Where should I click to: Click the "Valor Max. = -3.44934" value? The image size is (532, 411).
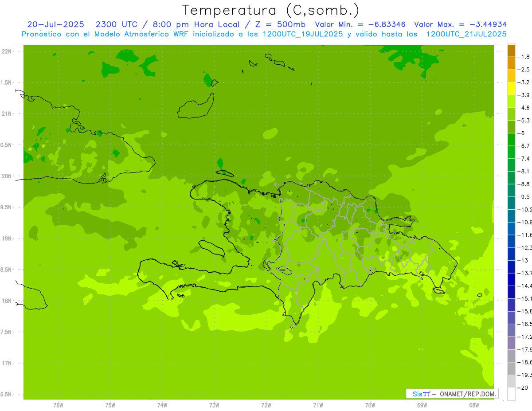pos(460,24)
